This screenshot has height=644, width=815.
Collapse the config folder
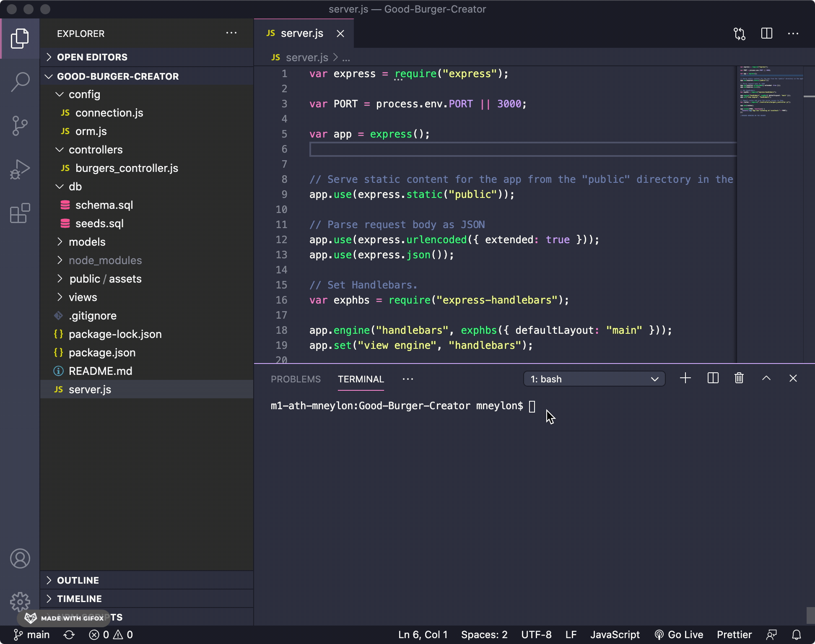pos(84,94)
